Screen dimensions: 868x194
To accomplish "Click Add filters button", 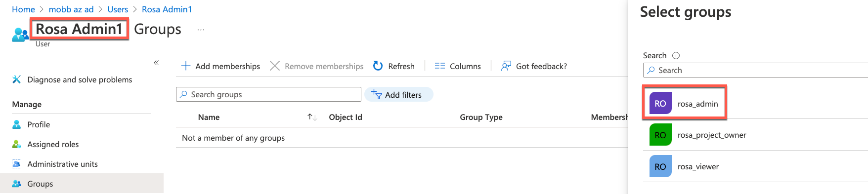I will click(398, 94).
